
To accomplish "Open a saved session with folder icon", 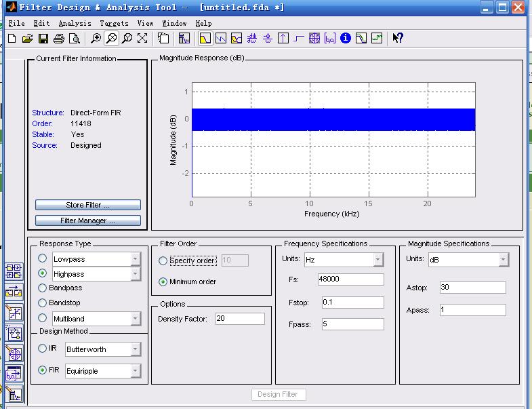I will click(x=28, y=39).
